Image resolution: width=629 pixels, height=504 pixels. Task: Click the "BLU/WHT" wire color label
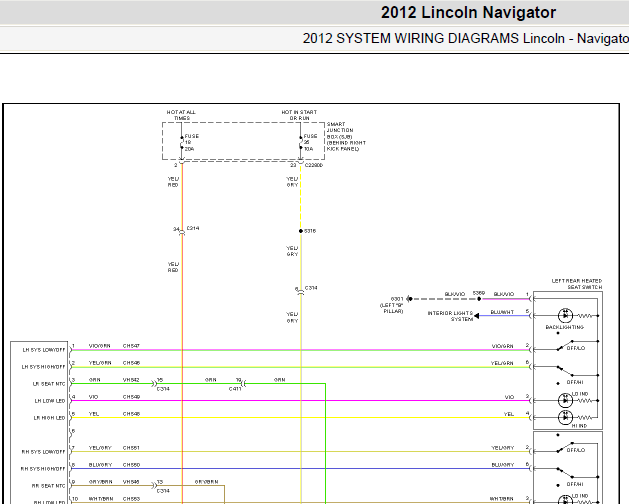(502, 312)
